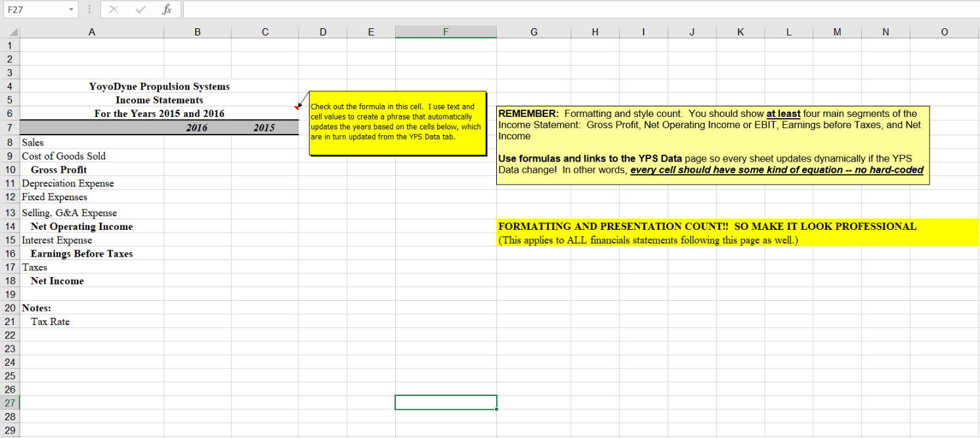
Task: Select column K header
Action: point(740,32)
